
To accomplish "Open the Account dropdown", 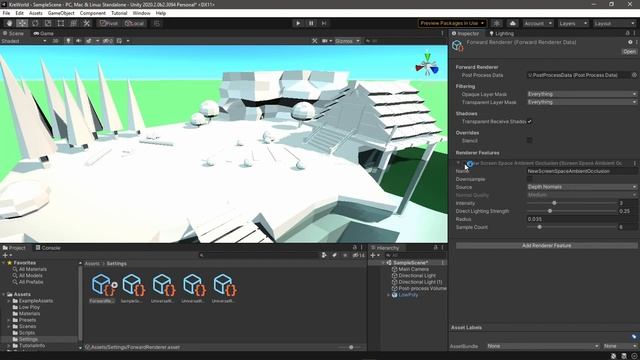I will click(x=538, y=23).
